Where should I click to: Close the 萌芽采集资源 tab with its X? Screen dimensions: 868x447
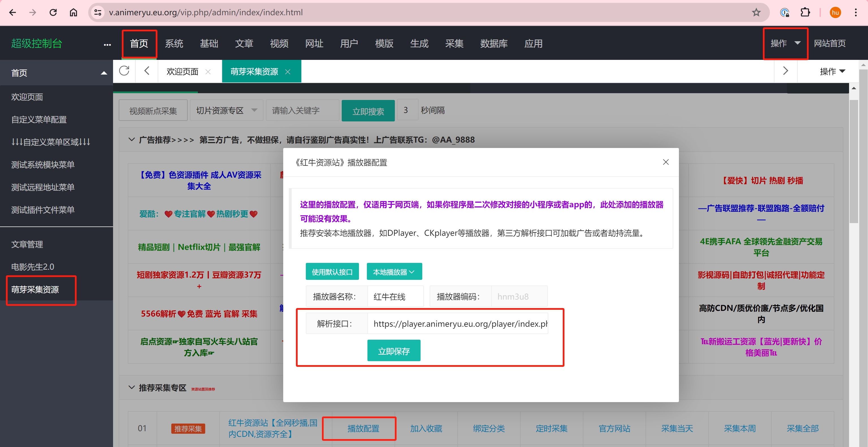288,72
